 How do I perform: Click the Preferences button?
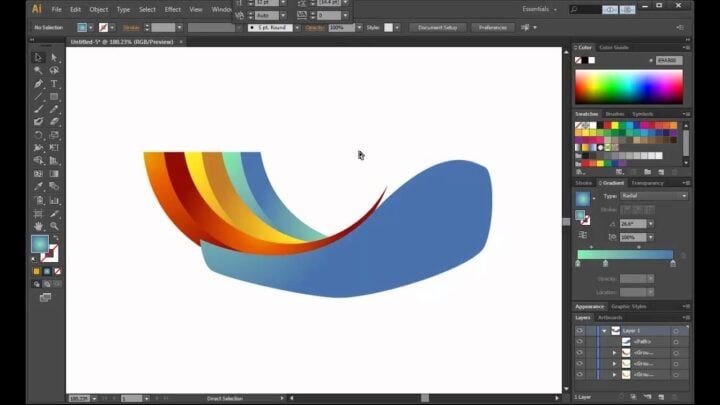click(x=493, y=27)
